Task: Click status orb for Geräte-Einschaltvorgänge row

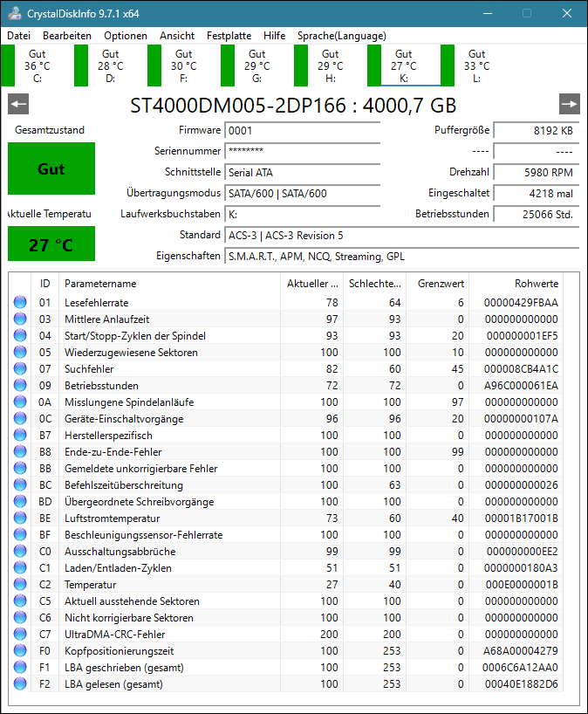Action: 20,418
